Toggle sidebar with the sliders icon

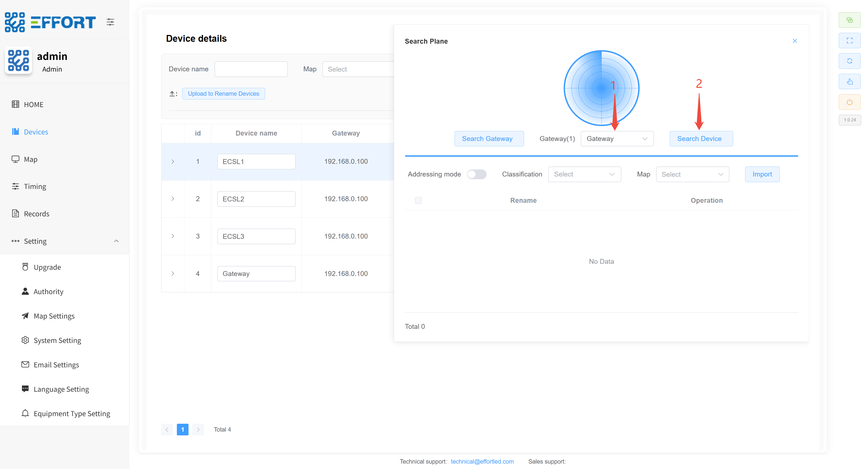(110, 22)
